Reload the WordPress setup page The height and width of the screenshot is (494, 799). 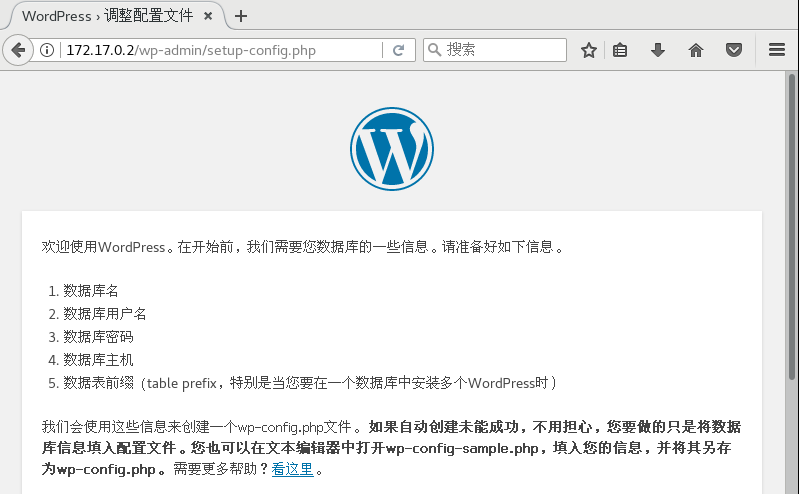click(398, 50)
